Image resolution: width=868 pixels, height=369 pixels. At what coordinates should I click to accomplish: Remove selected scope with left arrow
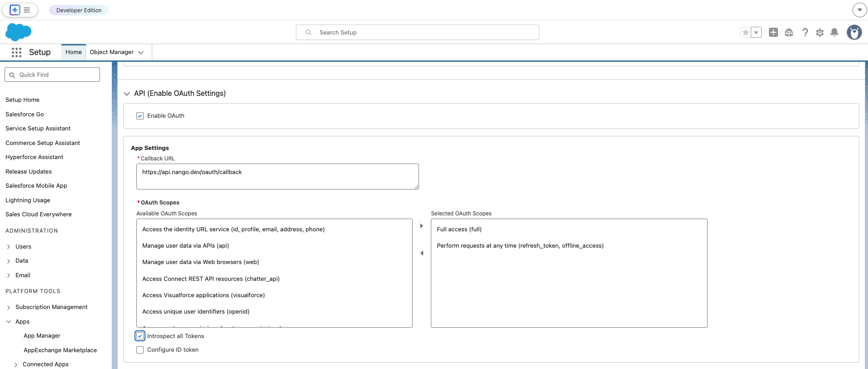pos(421,253)
